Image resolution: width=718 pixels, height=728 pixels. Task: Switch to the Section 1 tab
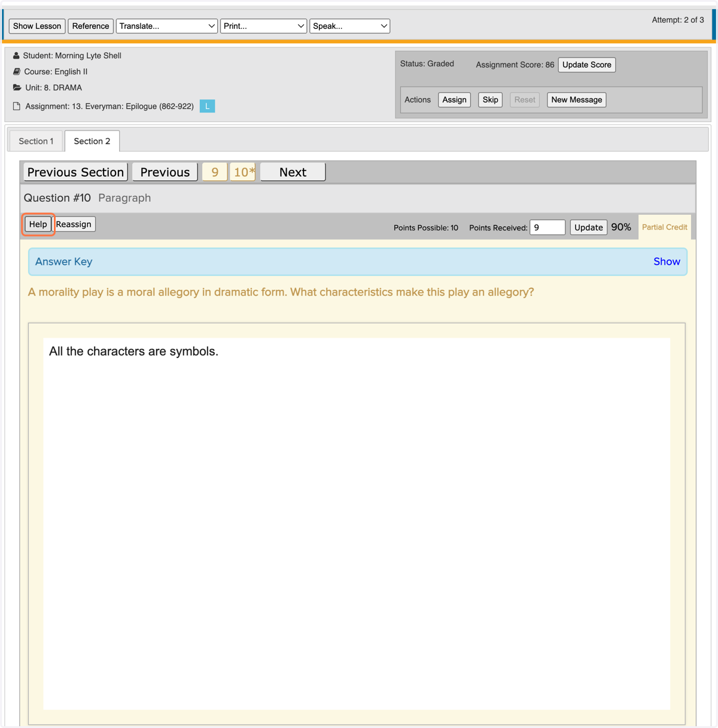[x=36, y=141]
